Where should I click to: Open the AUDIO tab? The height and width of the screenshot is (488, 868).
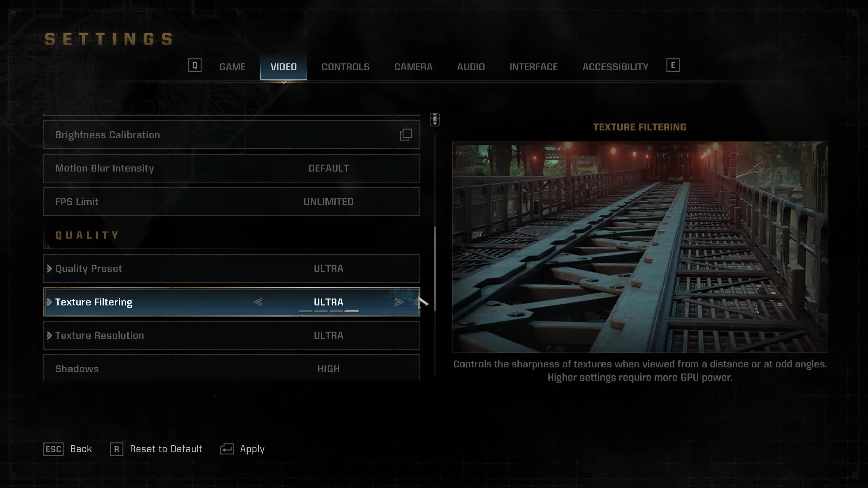(471, 67)
